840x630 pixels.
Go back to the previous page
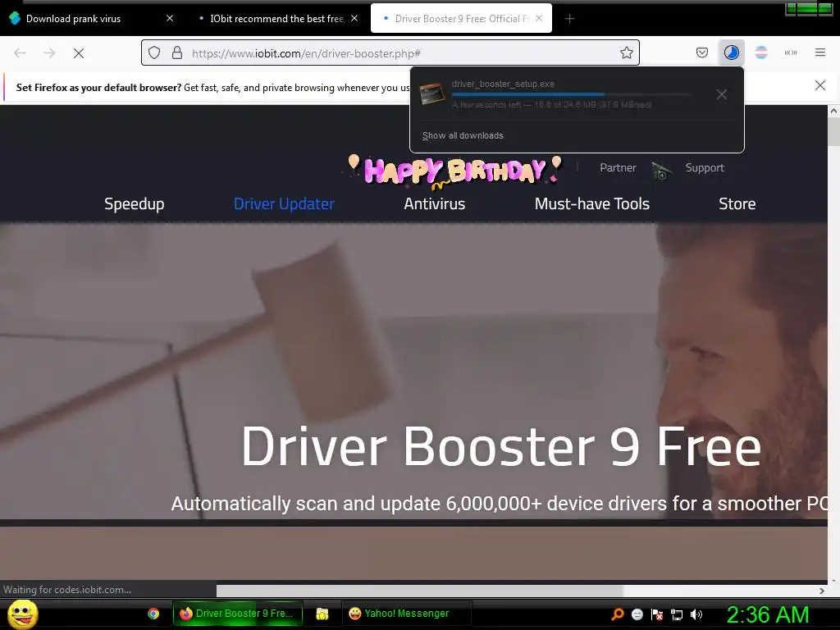(20, 53)
